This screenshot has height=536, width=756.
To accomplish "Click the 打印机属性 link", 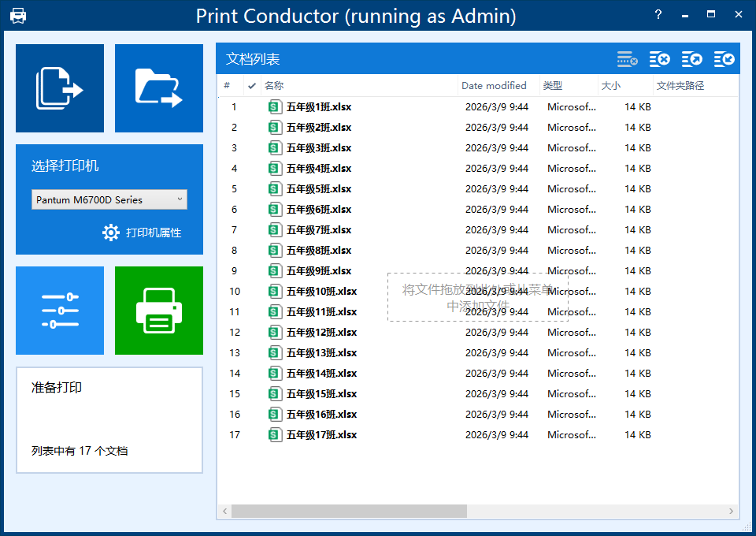I will [154, 233].
